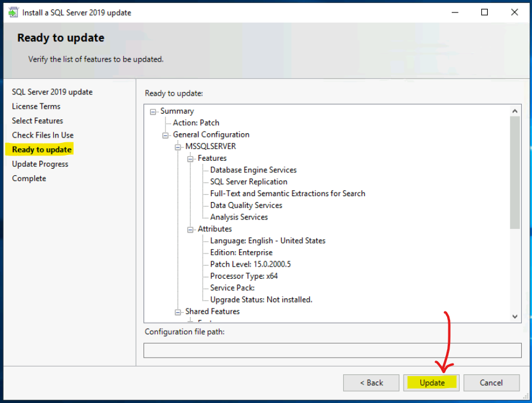Image resolution: width=532 pixels, height=403 pixels.
Task: Select 'Full-Text and Semantic Extractions for Search' row
Action: tap(288, 194)
